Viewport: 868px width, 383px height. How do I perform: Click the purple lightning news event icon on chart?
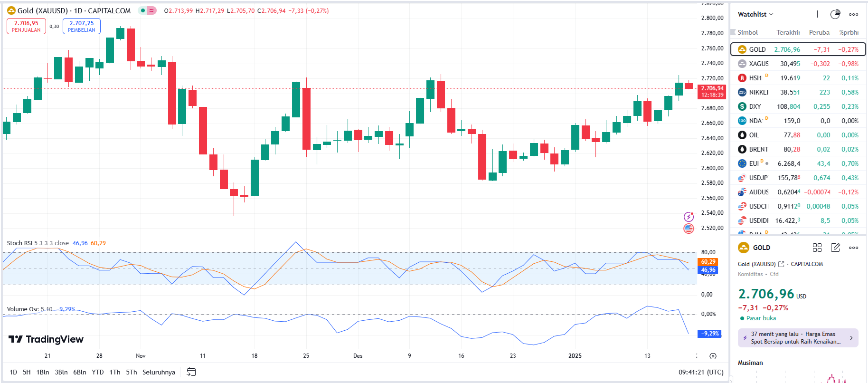689,217
